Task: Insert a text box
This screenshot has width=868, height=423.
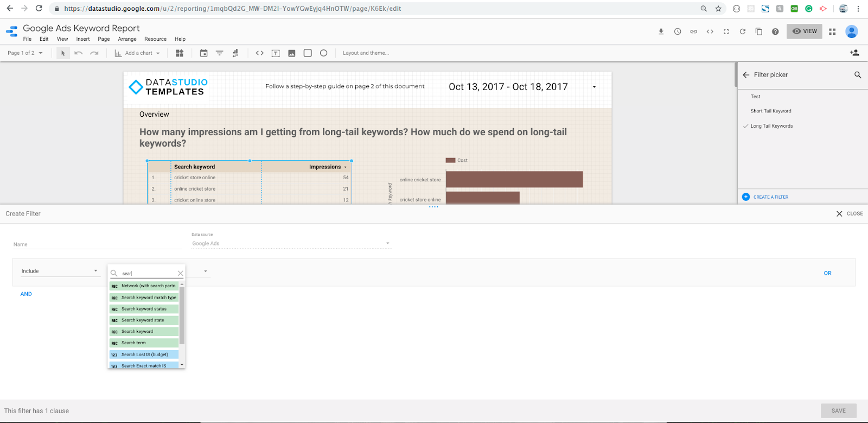Action: pos(276,53)
